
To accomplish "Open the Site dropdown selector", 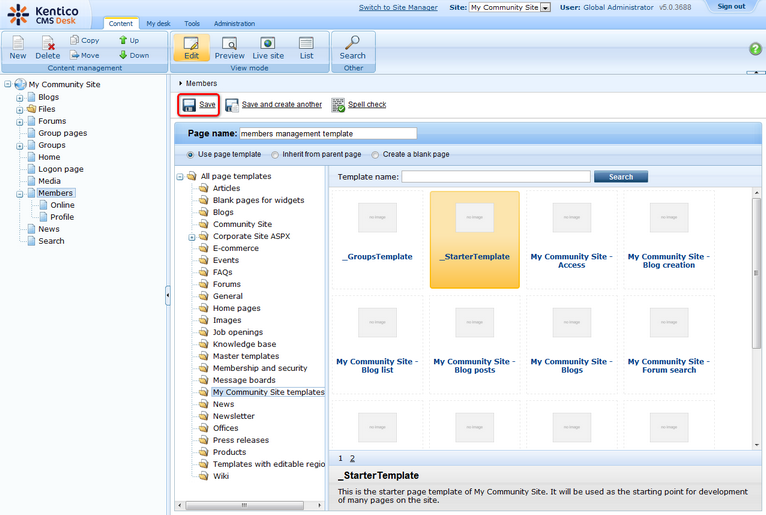I will [x=545, y=8].
